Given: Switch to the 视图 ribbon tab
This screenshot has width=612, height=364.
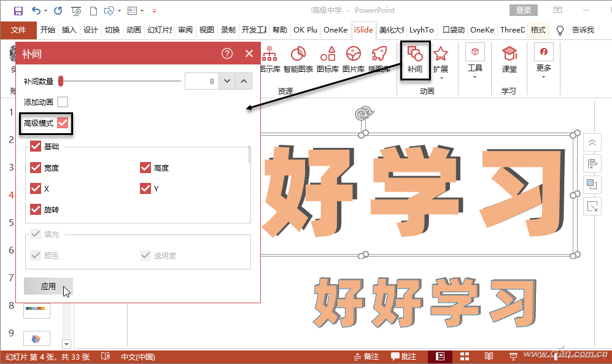Looking at the screenshot, I should click(x=206, y=29).
